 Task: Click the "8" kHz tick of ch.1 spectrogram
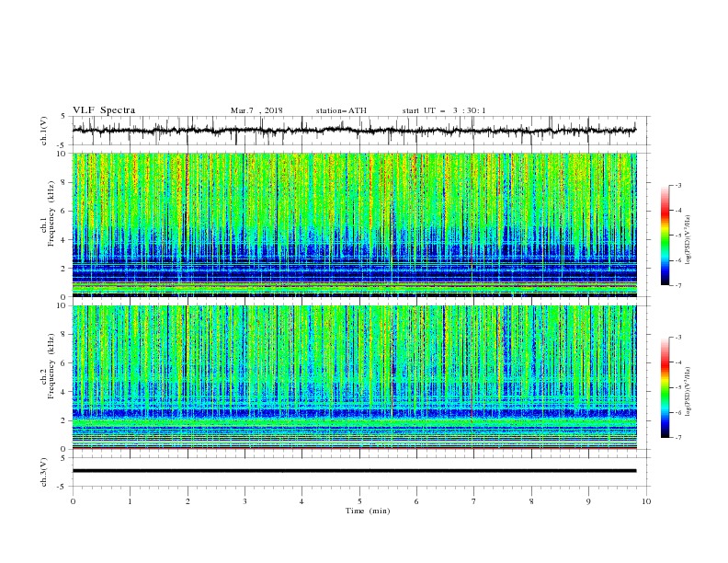coord(65,182)
